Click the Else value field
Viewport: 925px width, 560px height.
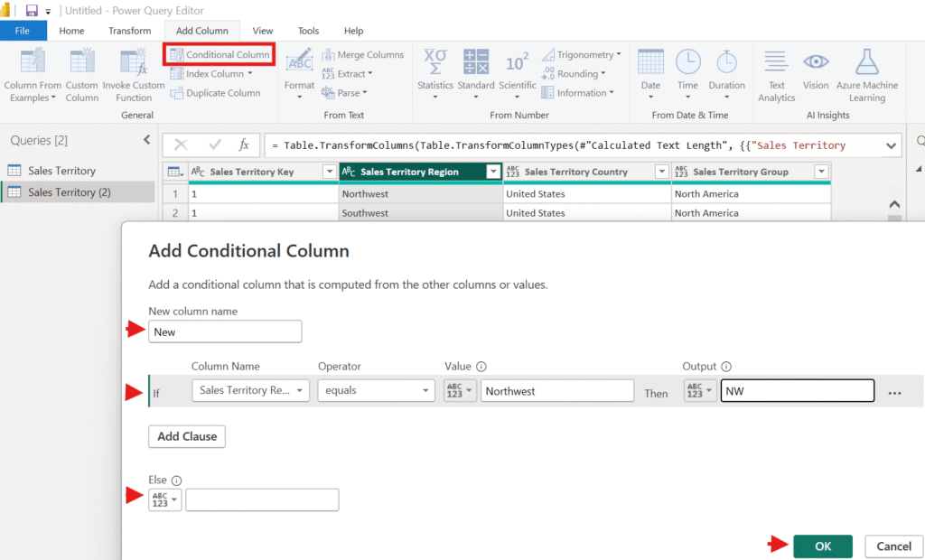(x=262, y=499)
